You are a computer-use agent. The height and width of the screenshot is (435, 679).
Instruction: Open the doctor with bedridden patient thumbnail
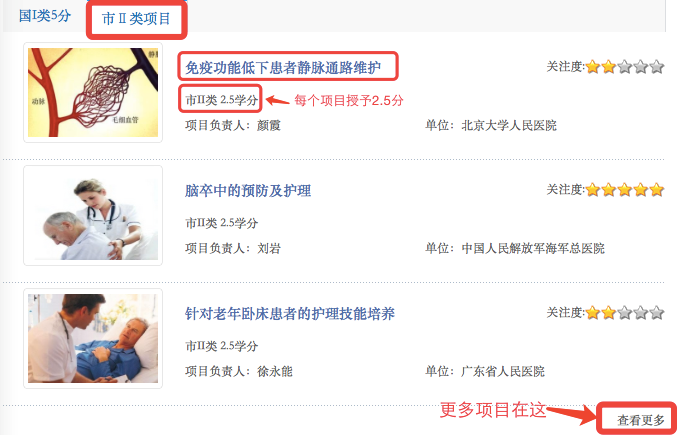point(93,338)
